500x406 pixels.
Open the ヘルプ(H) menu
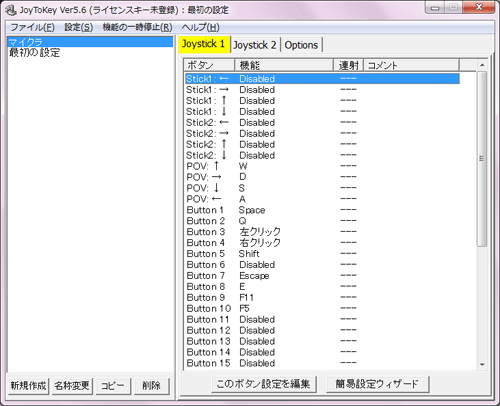coord(200,27)
